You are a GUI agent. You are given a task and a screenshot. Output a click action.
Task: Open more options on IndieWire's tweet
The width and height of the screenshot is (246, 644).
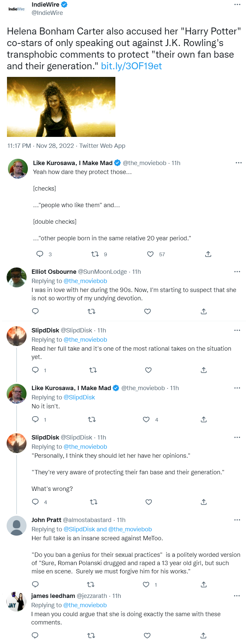pyautogui.click(x=237, y=5)
